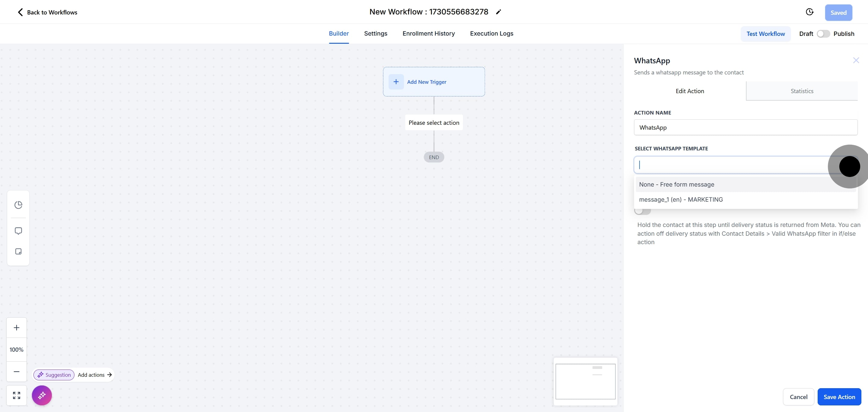Toggle the hold contact delivery switch

642,211
